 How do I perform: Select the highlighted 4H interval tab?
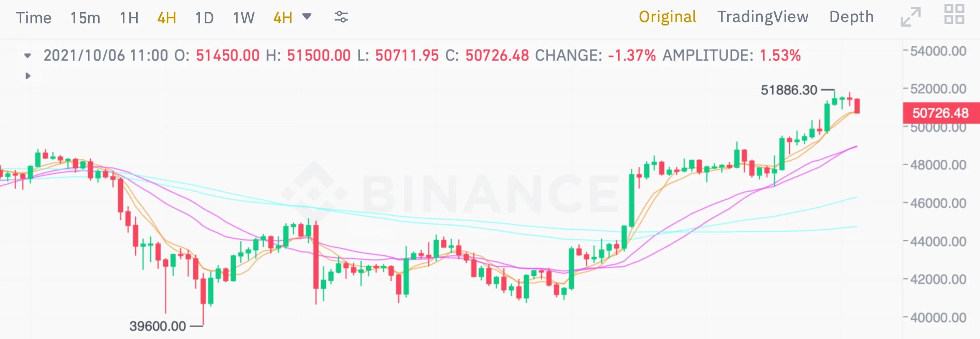pyautogui.click(x=166, y=18)
